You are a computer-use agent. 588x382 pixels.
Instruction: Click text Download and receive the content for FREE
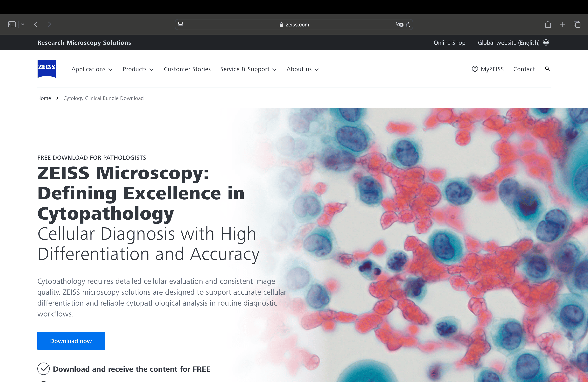(132, 369)
